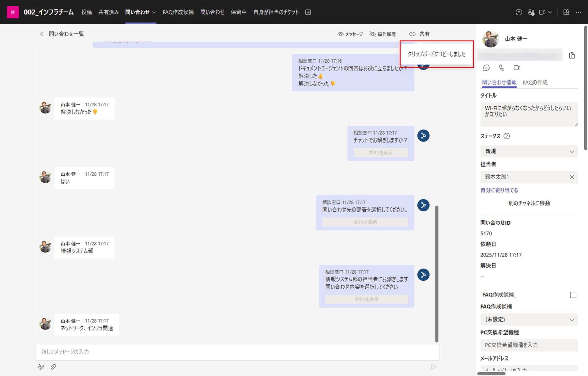Click the attach file paperclip icon
Screen dimensions: 588x376
pos(53,367)
